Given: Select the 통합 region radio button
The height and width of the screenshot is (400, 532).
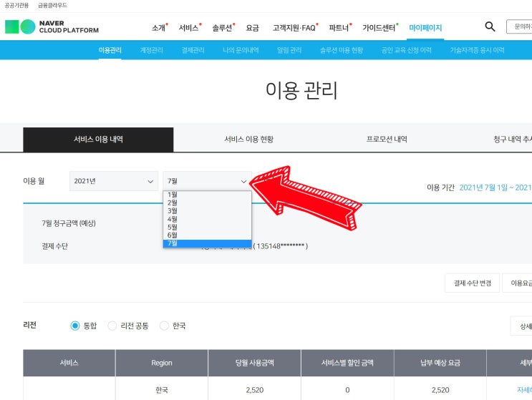Looking at the screenshot, I should pos(75,326).
